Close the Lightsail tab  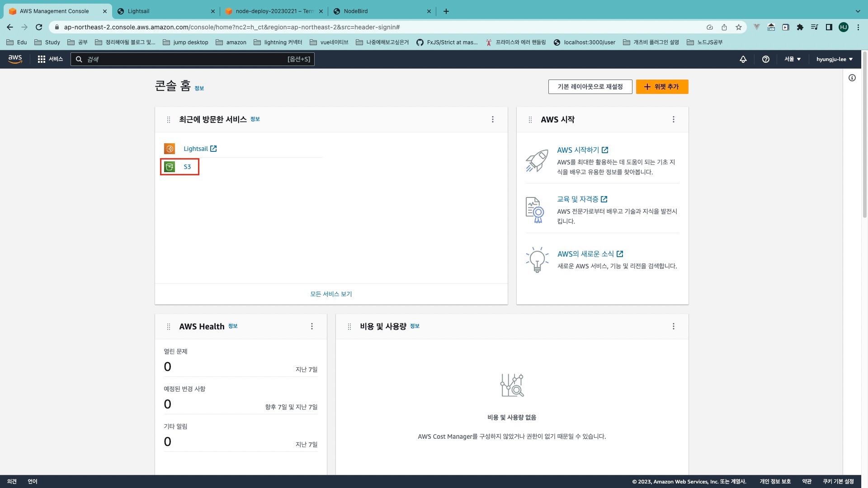click(x=213, y=11)
